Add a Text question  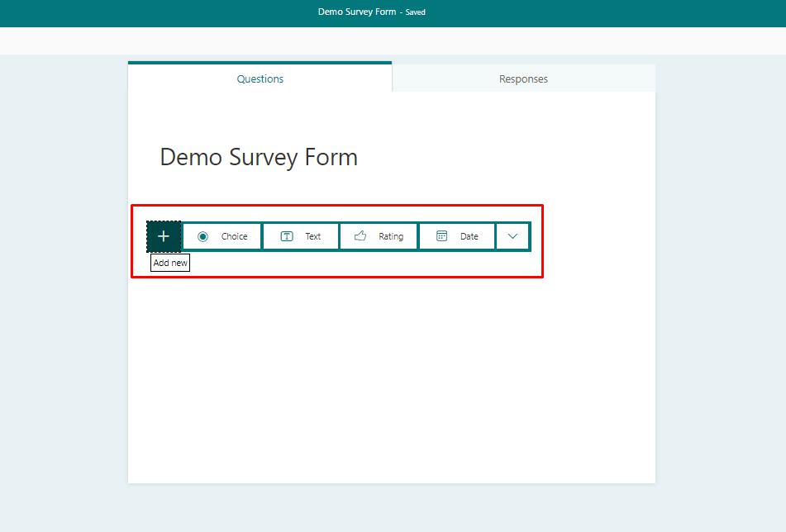point(301,236)
